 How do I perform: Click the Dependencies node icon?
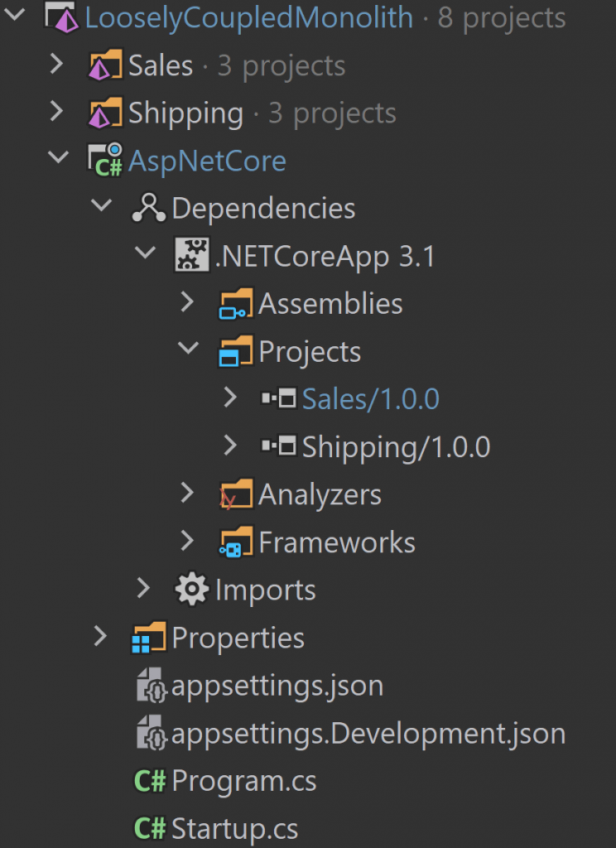149,208
